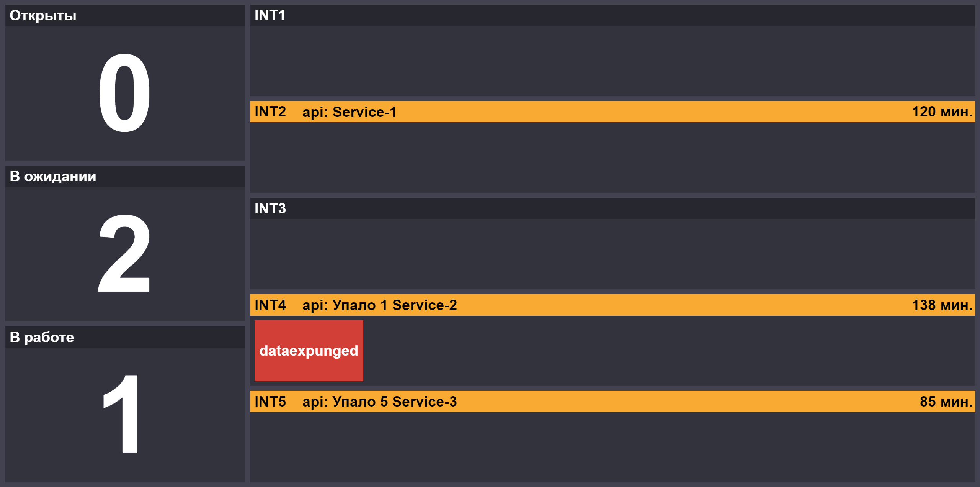The width and height of the screenshot is (980, 487).
Task: Open the api: Service-1 alert text
Action: tap(349, 112)
